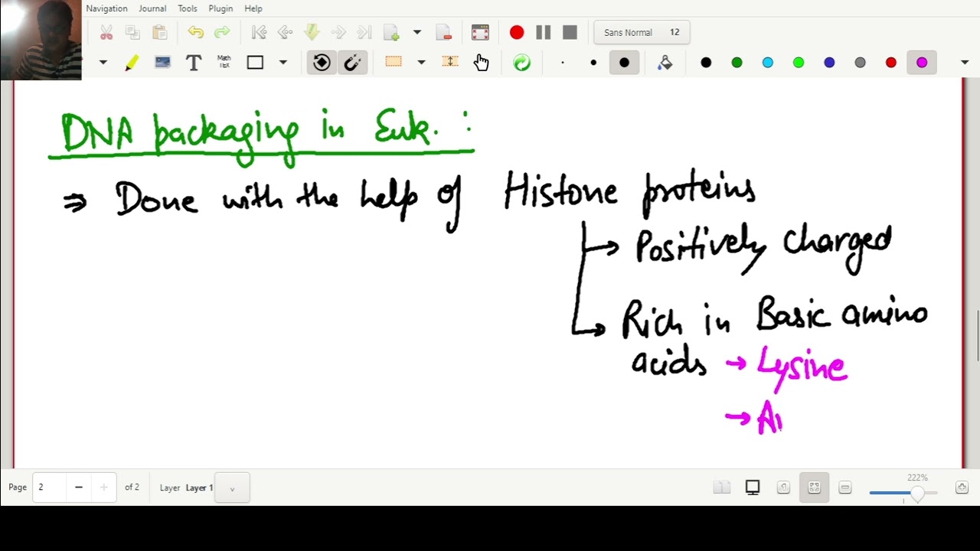The width and height of the screenshot is (980, 551).
Task: Toggle paired pages view
Action: [722, 487]
